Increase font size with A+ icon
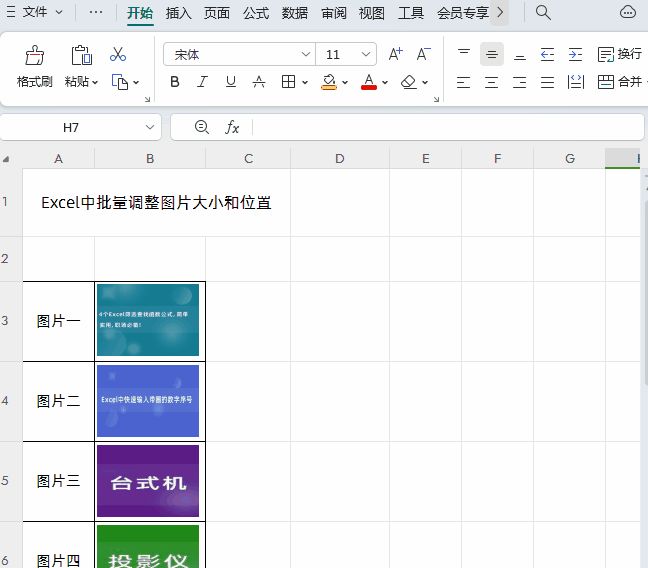This screenshot has width=648, height=568. [395, 54]
